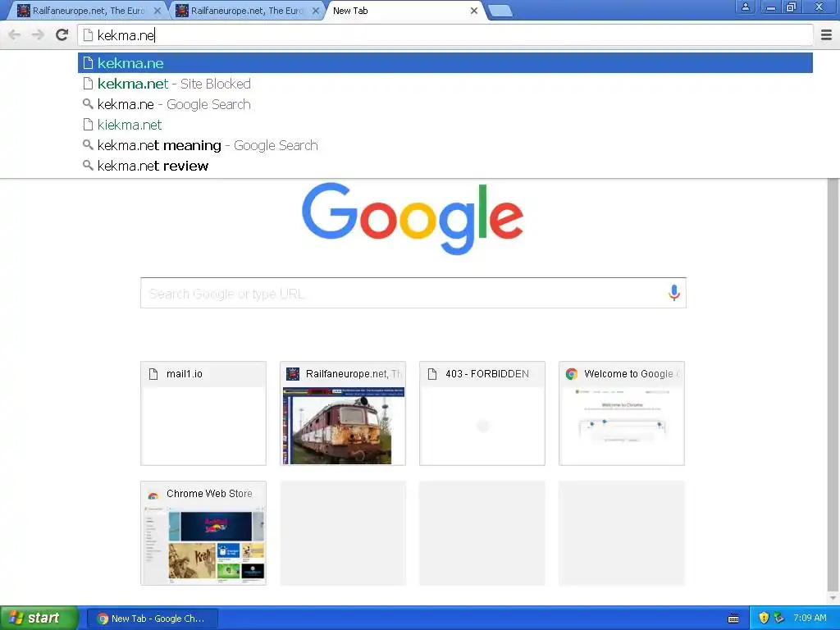This screenshot has height=630, width=840.
Task: Choose kekma.ne - Google Search suggestion
Action: point(445,104)
